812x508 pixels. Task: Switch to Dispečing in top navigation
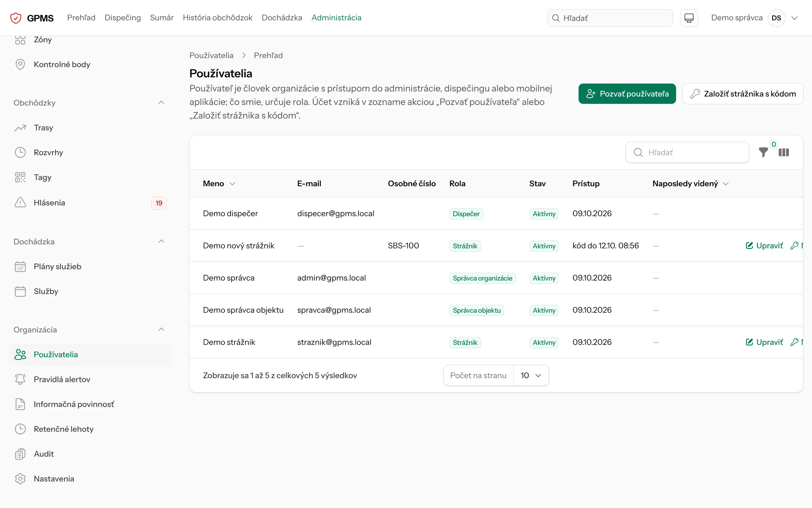click(123, 18)
